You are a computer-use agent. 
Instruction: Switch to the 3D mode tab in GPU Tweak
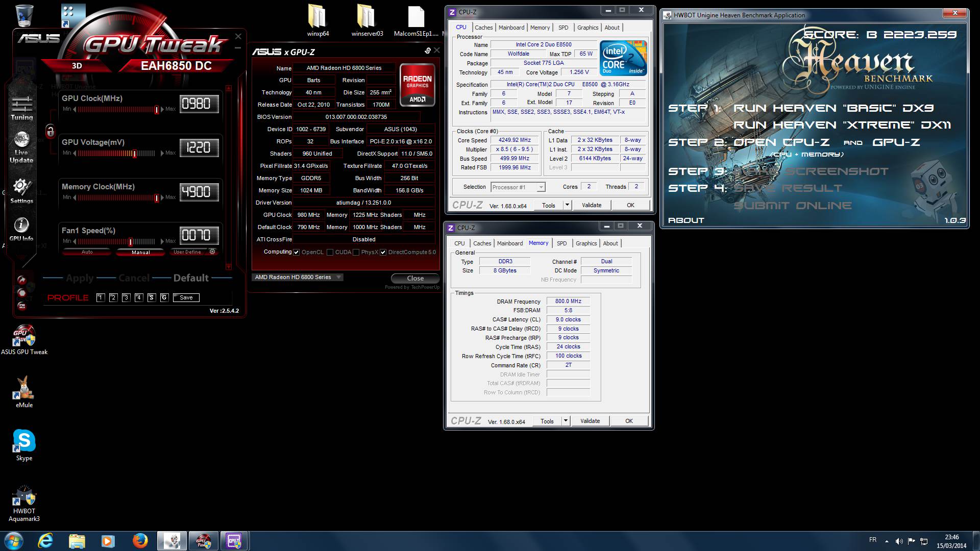[x=77, y=66]
